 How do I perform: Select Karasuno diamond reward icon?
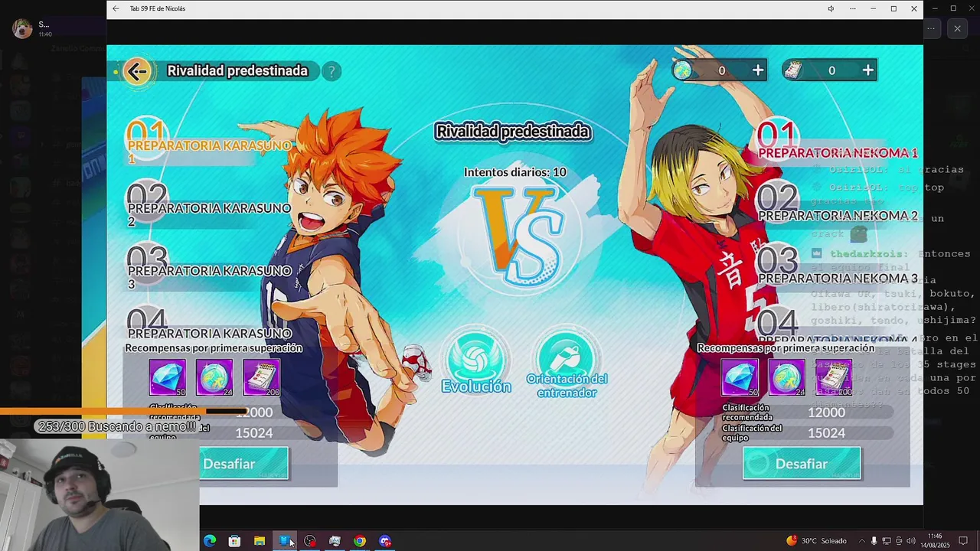pyautogui.click(x=167, y=378)
